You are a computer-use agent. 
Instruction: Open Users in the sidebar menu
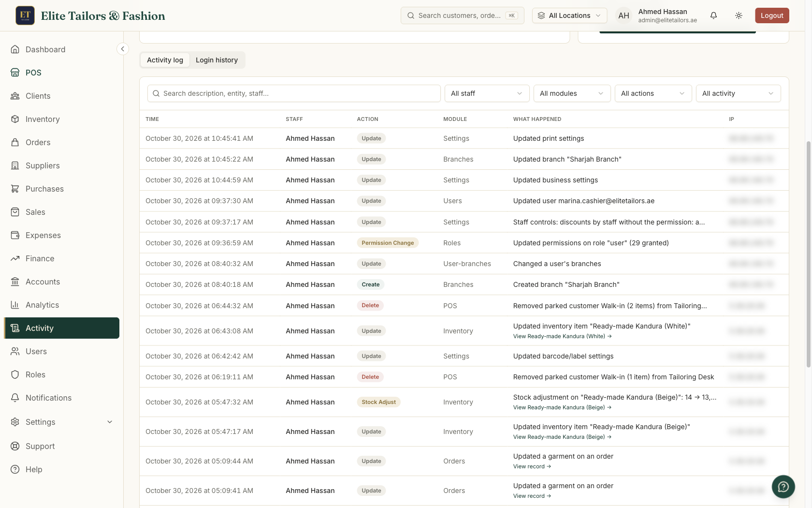[x=61, y=351]
